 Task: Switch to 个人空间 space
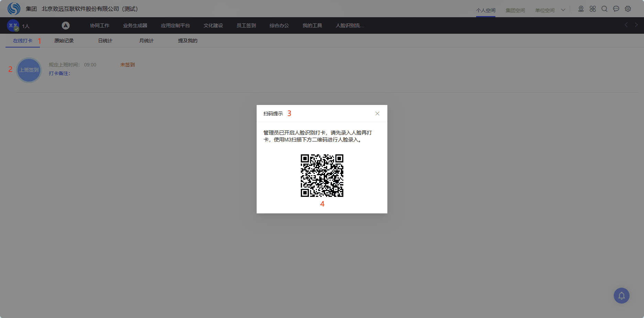(486, 10)
